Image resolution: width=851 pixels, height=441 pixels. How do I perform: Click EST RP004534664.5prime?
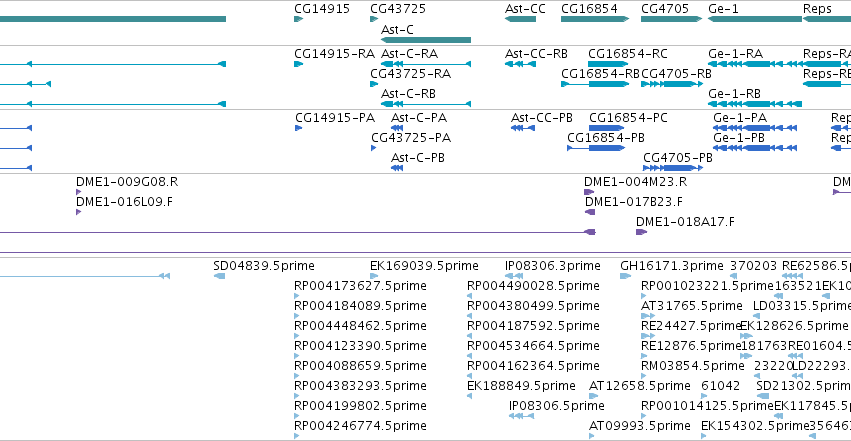tap(534, 346)
